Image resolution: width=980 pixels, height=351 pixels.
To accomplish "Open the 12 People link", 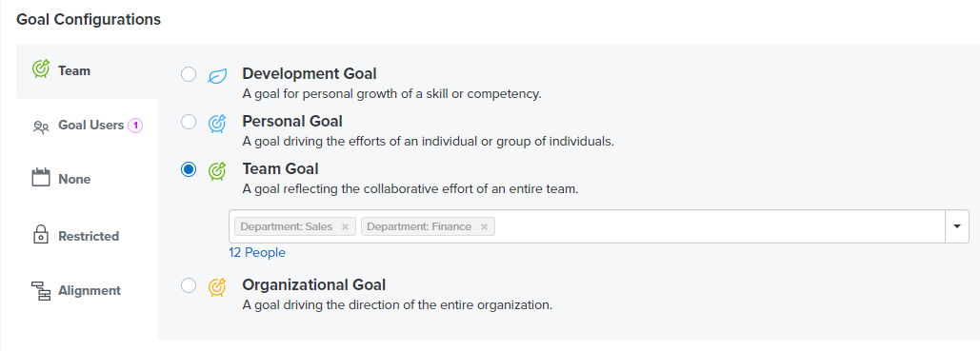I will coord(257,252).
